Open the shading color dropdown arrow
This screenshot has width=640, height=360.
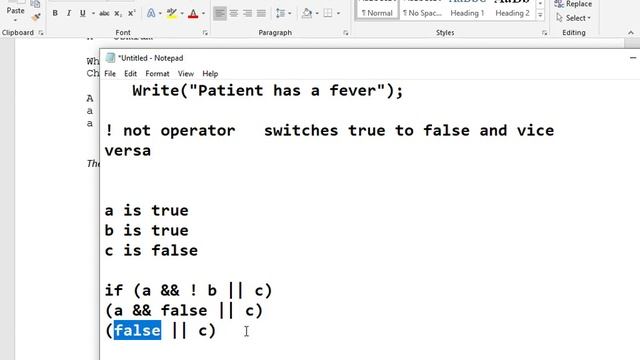coord(317,13)
